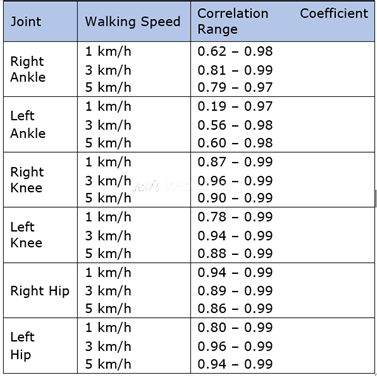Click the Walking Speed column header

133,22
